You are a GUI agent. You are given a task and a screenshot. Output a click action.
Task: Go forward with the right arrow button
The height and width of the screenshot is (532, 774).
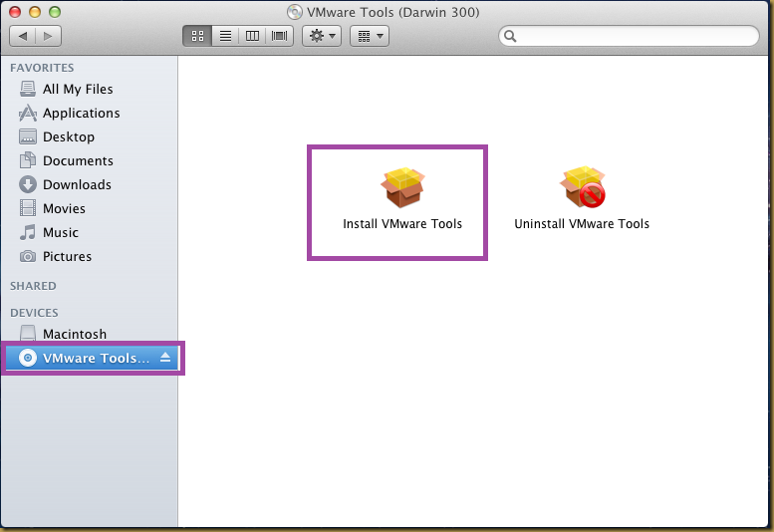49,36
